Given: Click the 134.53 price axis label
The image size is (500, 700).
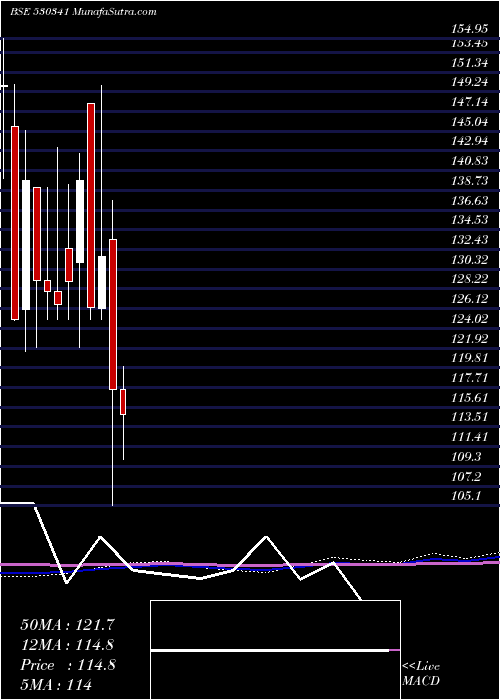Looking at the screenshot, I should [x=470, y=220].
